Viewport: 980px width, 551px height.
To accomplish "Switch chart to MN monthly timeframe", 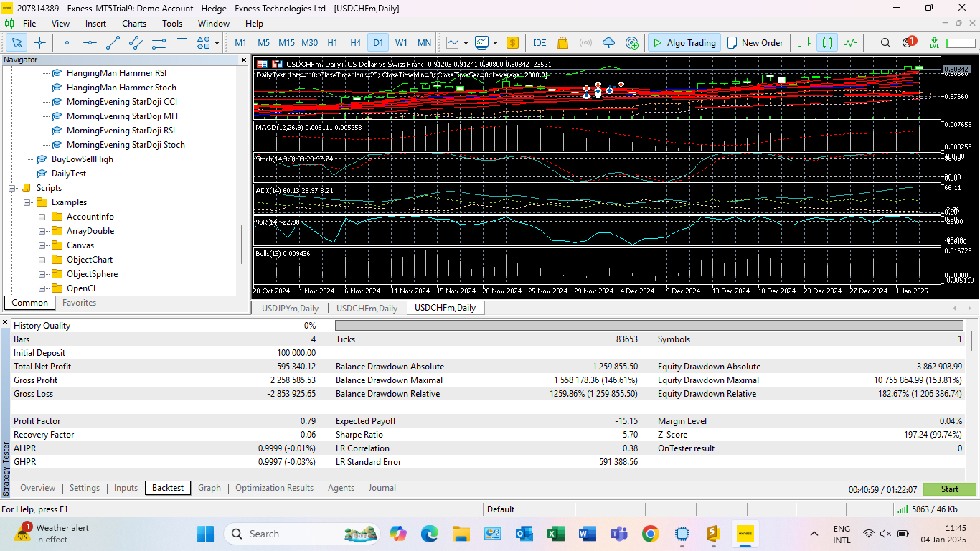I will [x=424, y=43].
